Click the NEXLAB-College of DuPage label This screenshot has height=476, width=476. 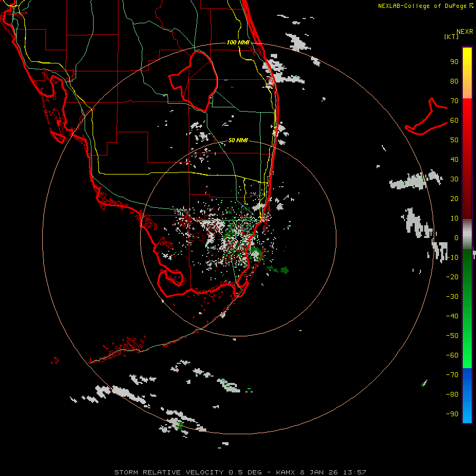tap(422, 6)
